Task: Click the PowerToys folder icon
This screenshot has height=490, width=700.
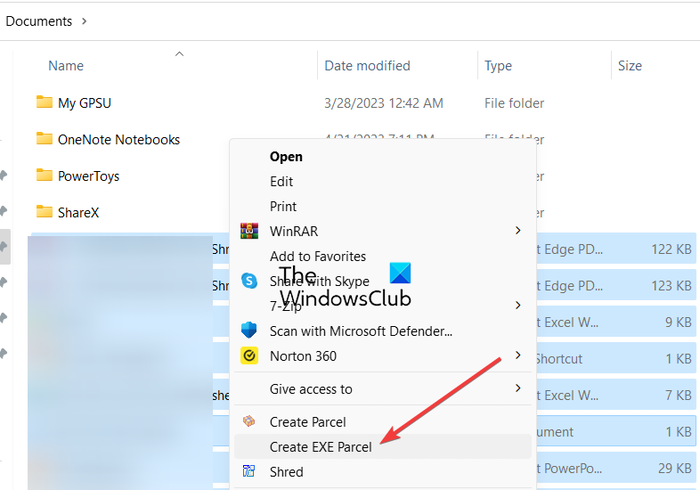Action: (x=44, y=175)
